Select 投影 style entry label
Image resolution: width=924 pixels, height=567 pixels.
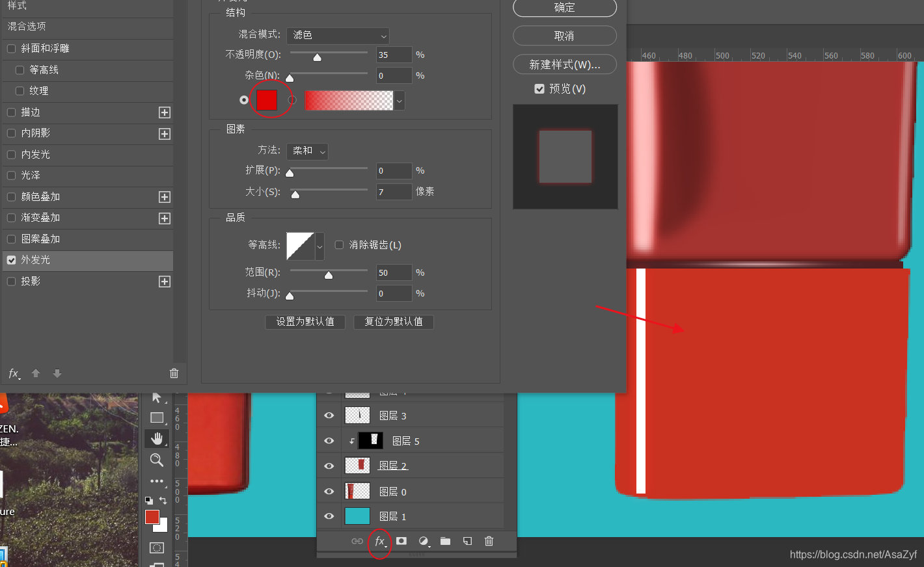click(31, 282)
